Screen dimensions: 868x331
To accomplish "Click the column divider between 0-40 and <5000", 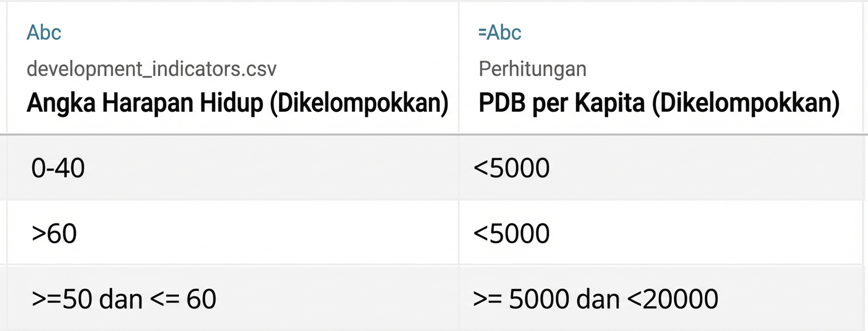I will (459, 168).
